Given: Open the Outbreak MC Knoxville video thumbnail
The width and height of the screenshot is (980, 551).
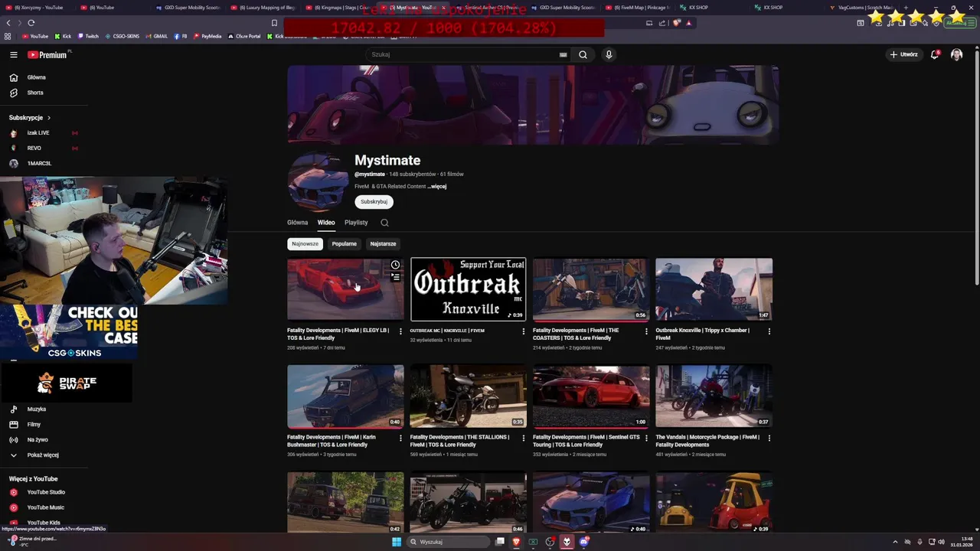Looking at the screenshot, I should point(468,289).
